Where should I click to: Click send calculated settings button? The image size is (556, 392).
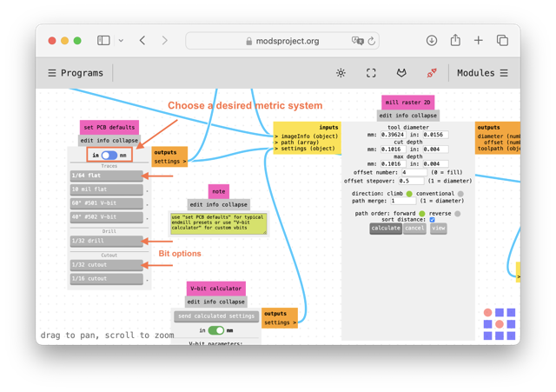click(x=216, y=316)
